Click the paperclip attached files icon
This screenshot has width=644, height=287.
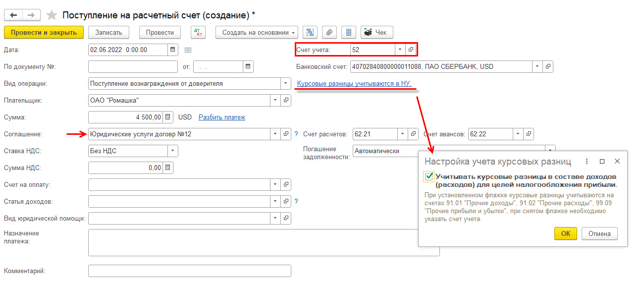[x=329, y=33]
